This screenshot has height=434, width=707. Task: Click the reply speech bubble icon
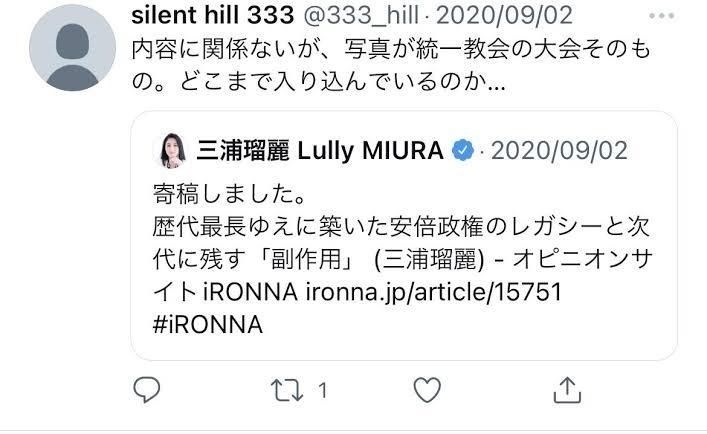[x=146, y=388]
